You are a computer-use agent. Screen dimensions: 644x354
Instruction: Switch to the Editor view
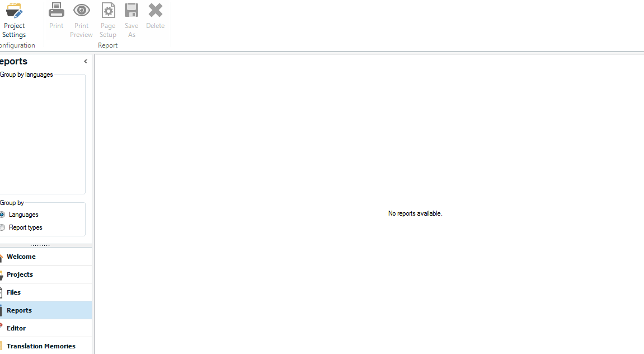(17, 328)
